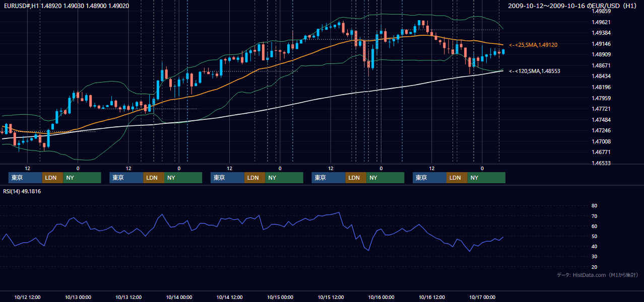Select the 10/13 12:00 time axis label
Image resolution: width=644 pixels, height=302 pixels.
(128, 297)
